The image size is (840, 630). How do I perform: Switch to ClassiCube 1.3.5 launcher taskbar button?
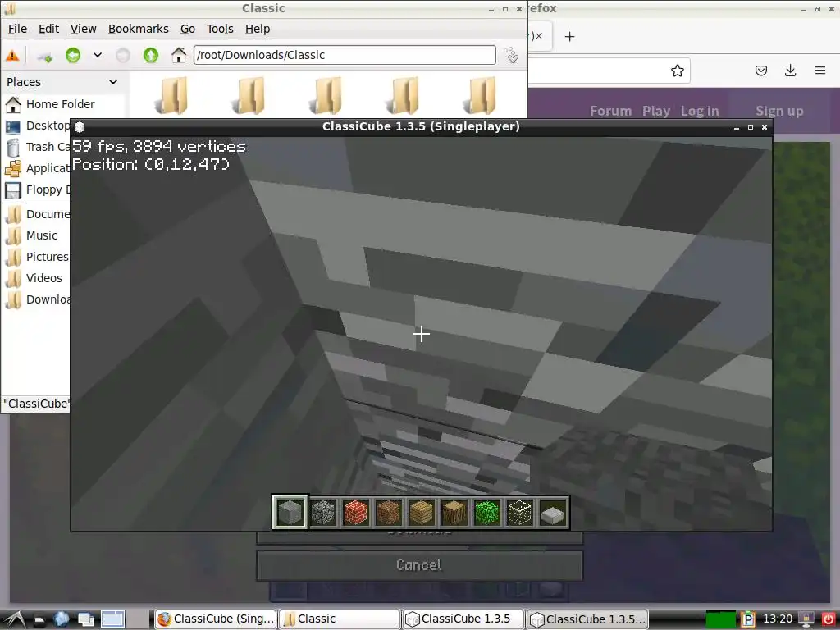point(463,619)
